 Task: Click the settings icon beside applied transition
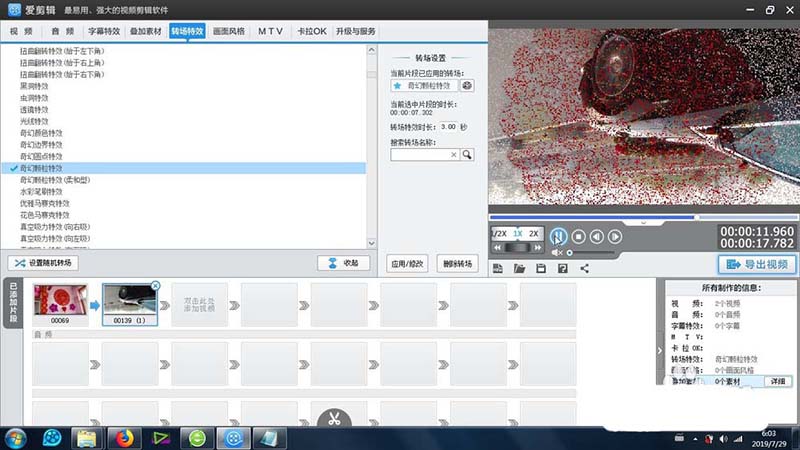pyautogui.click(x=467, y=86)
